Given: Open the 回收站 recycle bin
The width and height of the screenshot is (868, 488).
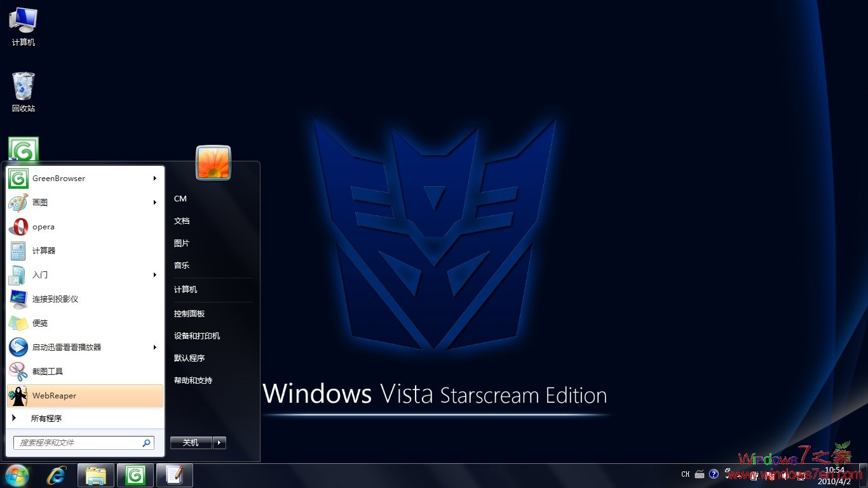Looking at the screenshot, I should (x=23, y=86).
